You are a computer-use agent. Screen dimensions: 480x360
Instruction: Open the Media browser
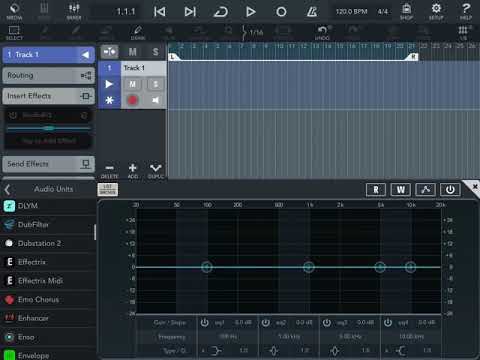coord(14,11)
